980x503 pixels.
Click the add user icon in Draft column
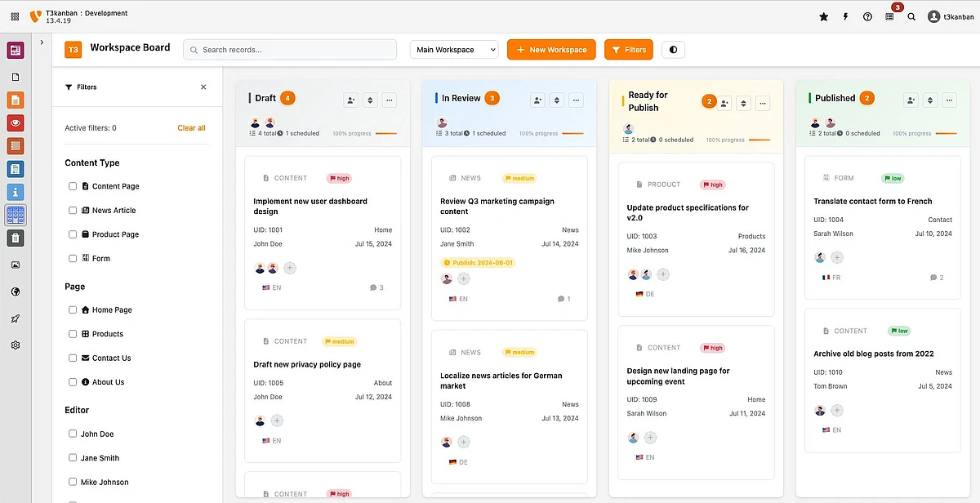pyautogui.click(x=350, y=100)
